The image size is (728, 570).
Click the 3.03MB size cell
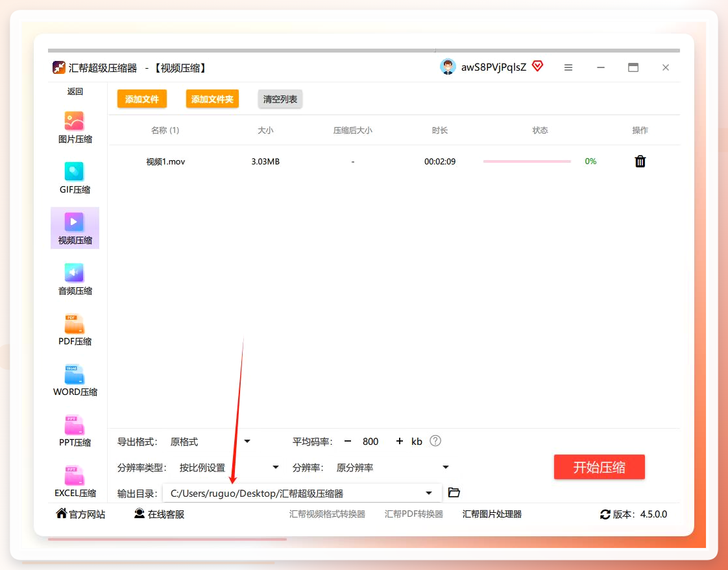(x=265, y=161)
